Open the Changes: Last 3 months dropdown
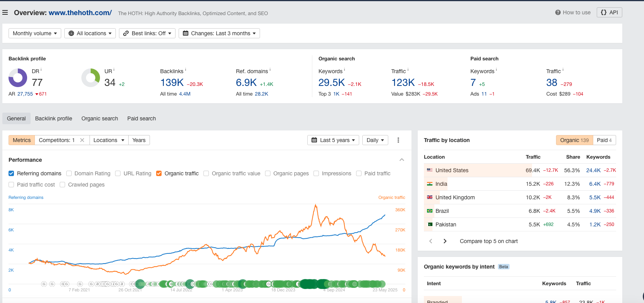The image size is (644, 303). [219, 33]
